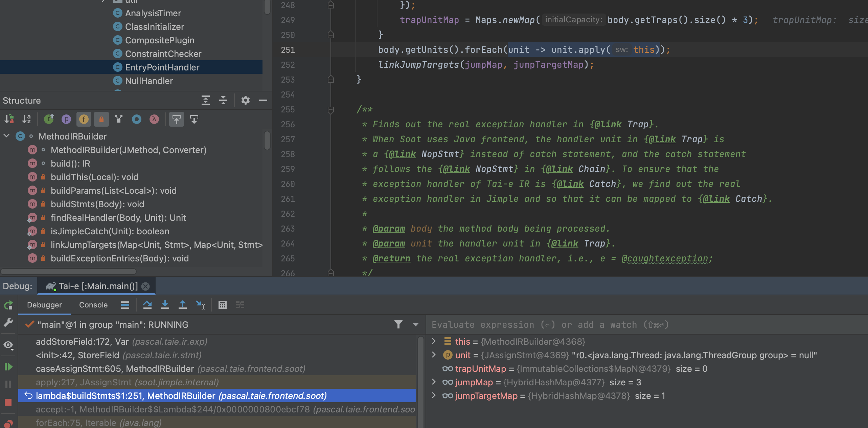868x428 pixels.
Task: Expand jumpTargetMap variable node
Action: pyautogui.click(x=434, y=395)
